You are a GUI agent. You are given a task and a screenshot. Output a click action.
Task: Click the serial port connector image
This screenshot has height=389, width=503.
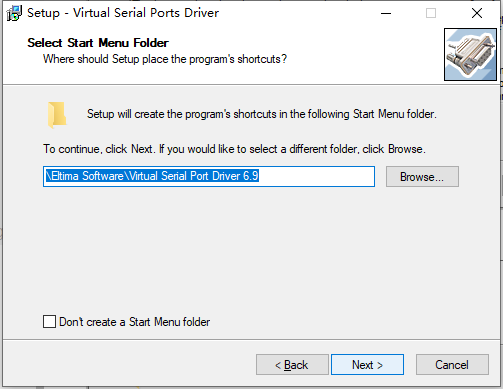pos(470,54)
